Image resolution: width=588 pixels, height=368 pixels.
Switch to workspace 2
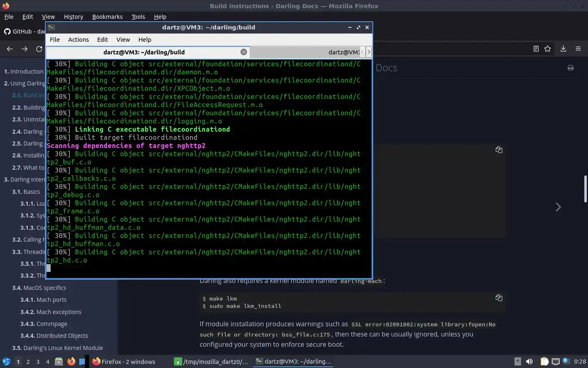click(x=28, y=362)
